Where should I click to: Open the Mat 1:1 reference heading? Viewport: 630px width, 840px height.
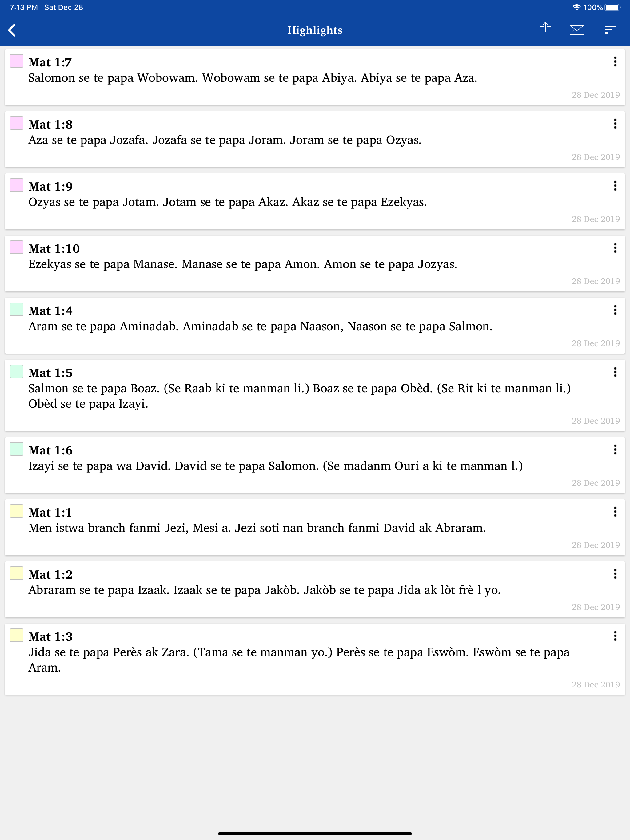click(x=50, y=513)
